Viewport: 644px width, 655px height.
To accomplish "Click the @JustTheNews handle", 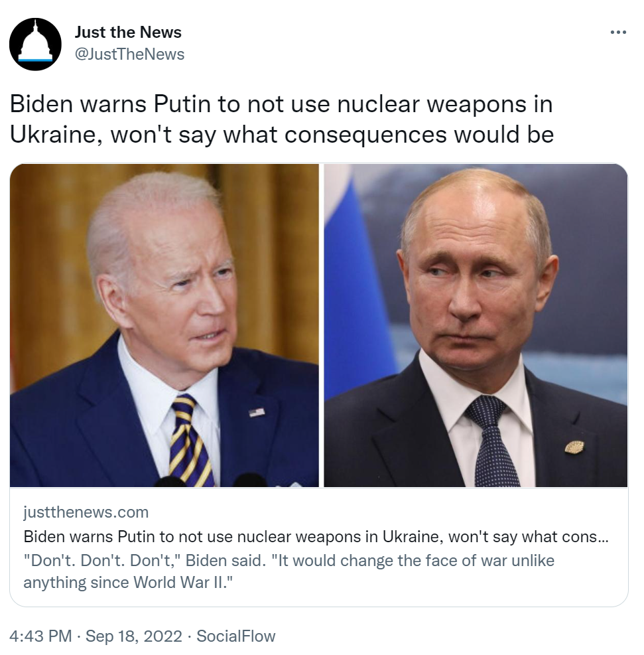I will tap(129, 54).
